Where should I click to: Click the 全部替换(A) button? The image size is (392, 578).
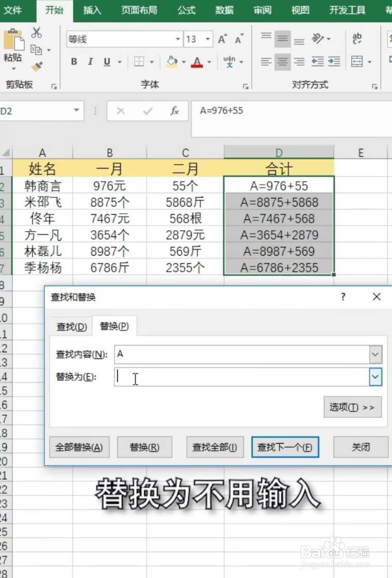tap(79, 447)
